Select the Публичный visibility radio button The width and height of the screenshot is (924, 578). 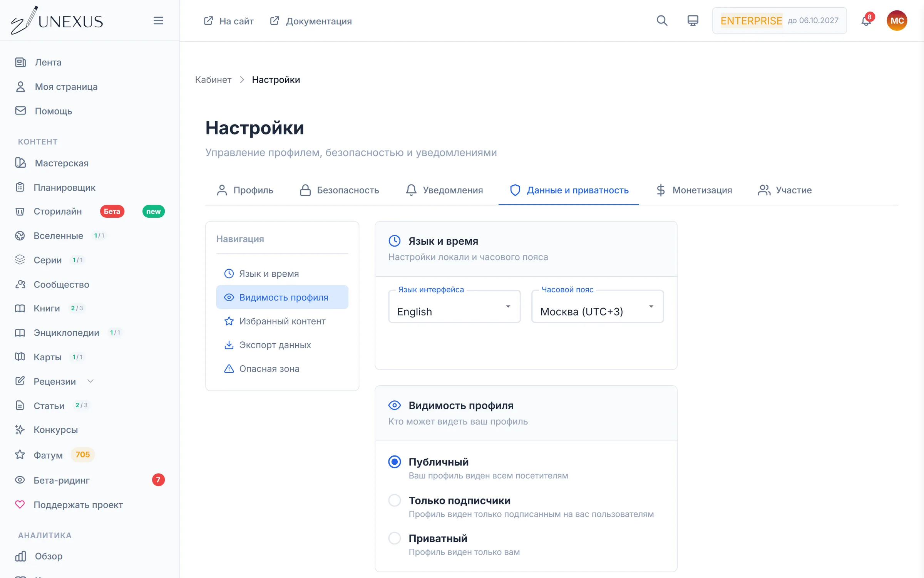395,462
